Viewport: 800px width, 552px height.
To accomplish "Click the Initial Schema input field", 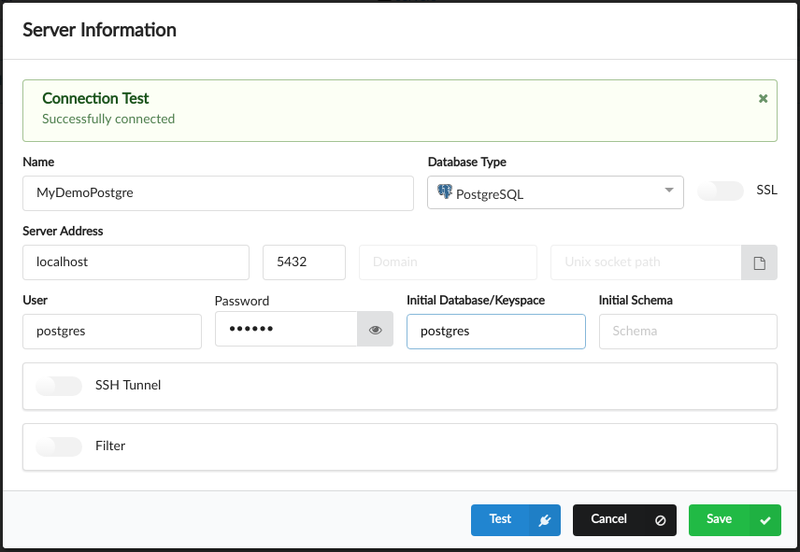I will point(687,331).
